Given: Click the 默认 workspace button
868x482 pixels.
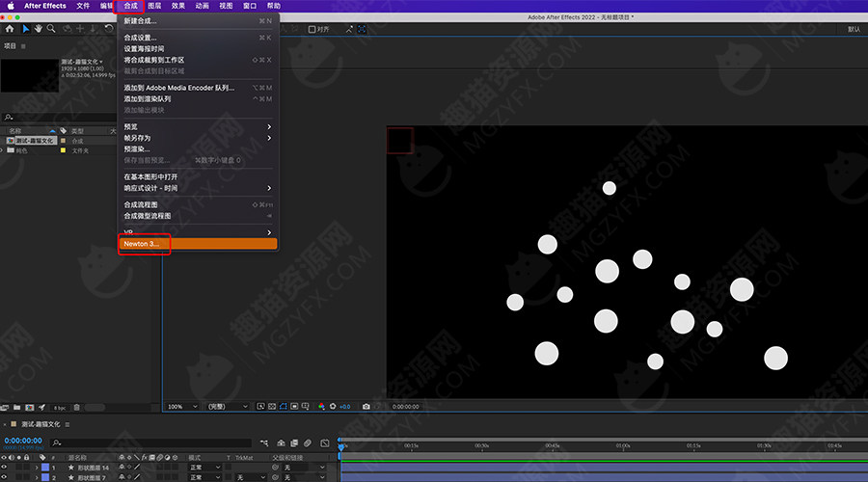Looking at the screenshot, I should tap(854, 29).
